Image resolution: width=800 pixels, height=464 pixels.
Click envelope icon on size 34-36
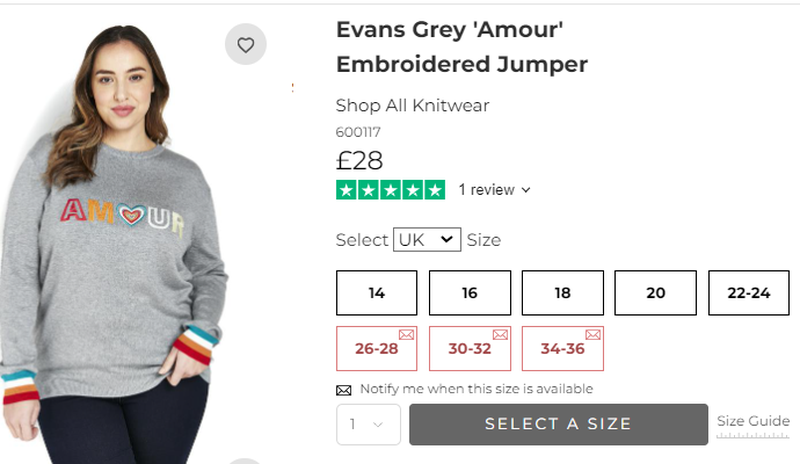(x=593, y=335)
